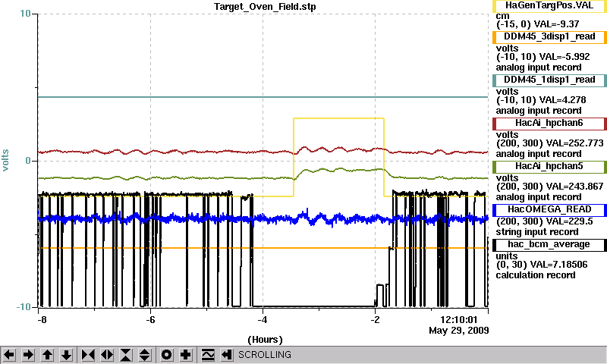Click the horizontal zoom-out diamond icon
The image size is (607, 364).
pos(107,355)
